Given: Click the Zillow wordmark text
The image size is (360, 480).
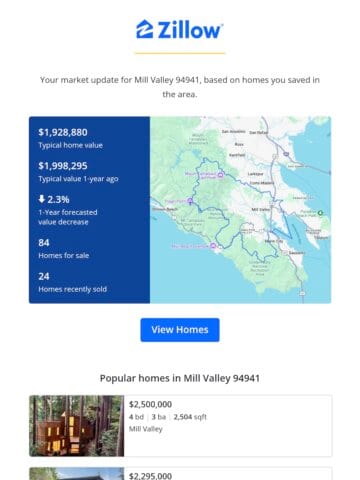Looking at the screenshot, I should (190, 30).
